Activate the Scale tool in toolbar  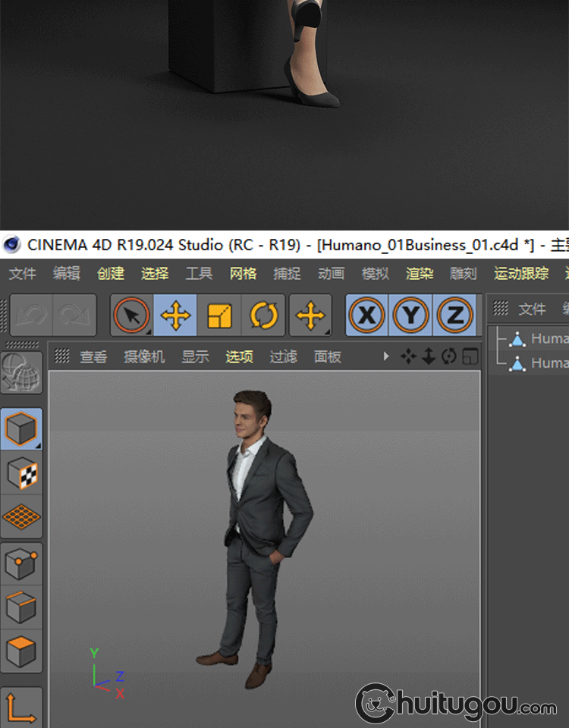click(x=219, y=315)
